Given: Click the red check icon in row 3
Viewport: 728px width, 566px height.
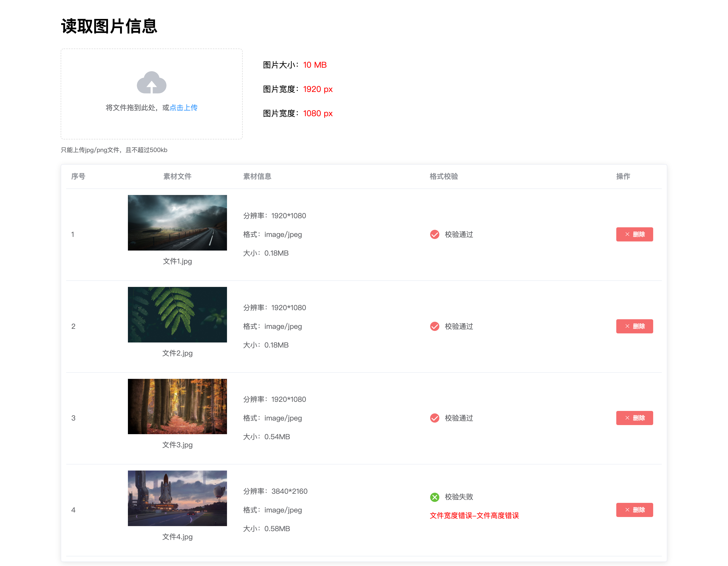Looking at the screenshot, I should 434,418.
